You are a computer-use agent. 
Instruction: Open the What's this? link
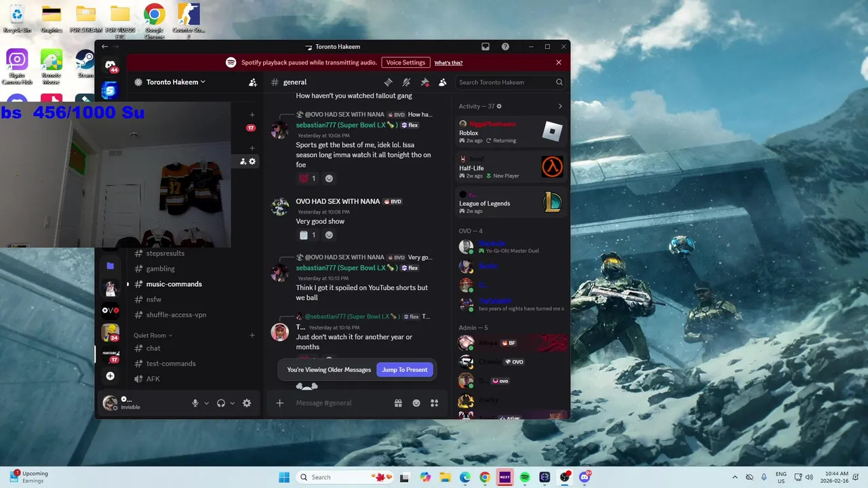tap(448, 62)
